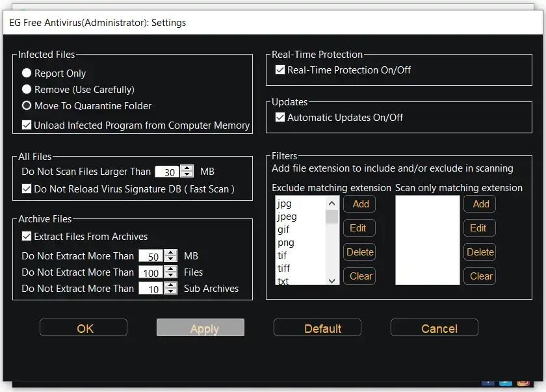The image size is (546, 392).
Task: Decrease the extract Files count spinner
Action: click(170, 275)
